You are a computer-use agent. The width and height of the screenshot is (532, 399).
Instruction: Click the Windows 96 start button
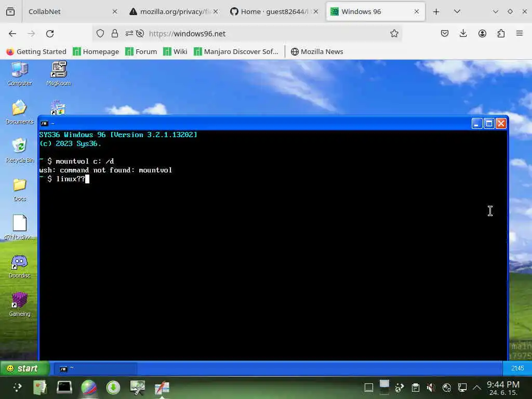pos(24,368)
